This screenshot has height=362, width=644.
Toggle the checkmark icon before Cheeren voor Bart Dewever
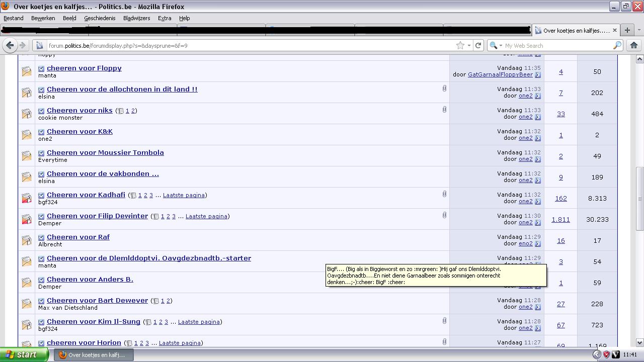coord(41,301)
